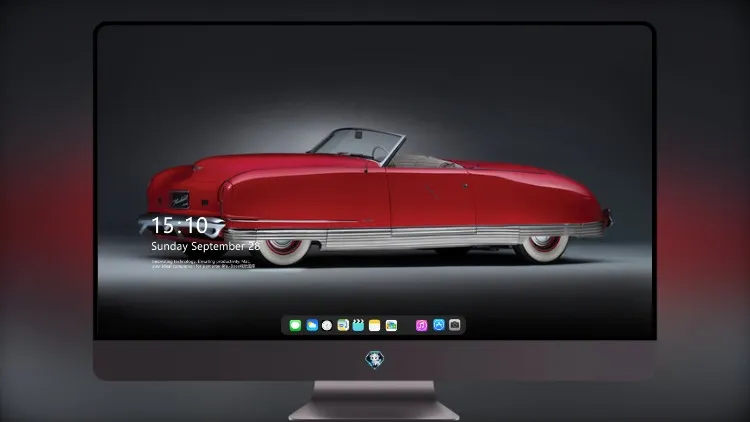This screenshot has width=750, height=422.
Task: Open the Clock app in dock
Action: click(327, 325)
